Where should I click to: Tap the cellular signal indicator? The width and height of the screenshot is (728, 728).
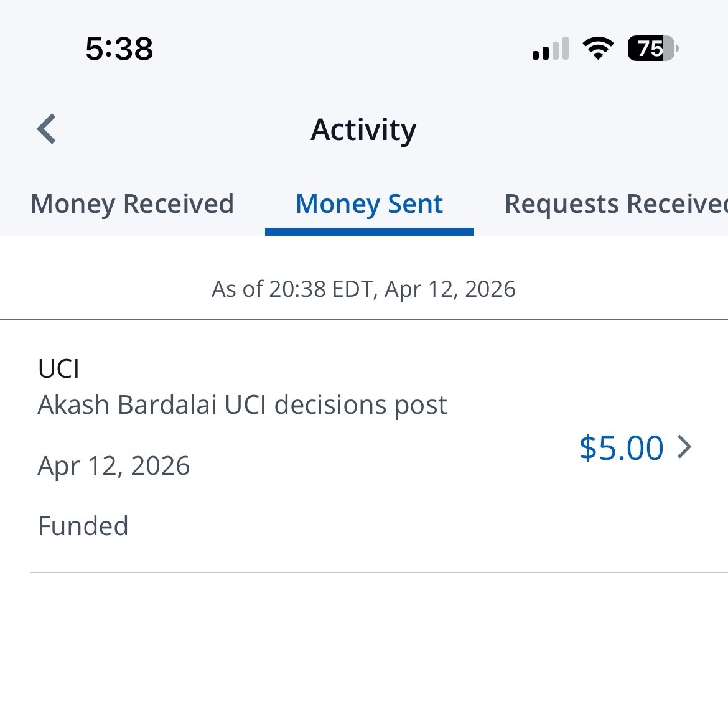point(551,49)
